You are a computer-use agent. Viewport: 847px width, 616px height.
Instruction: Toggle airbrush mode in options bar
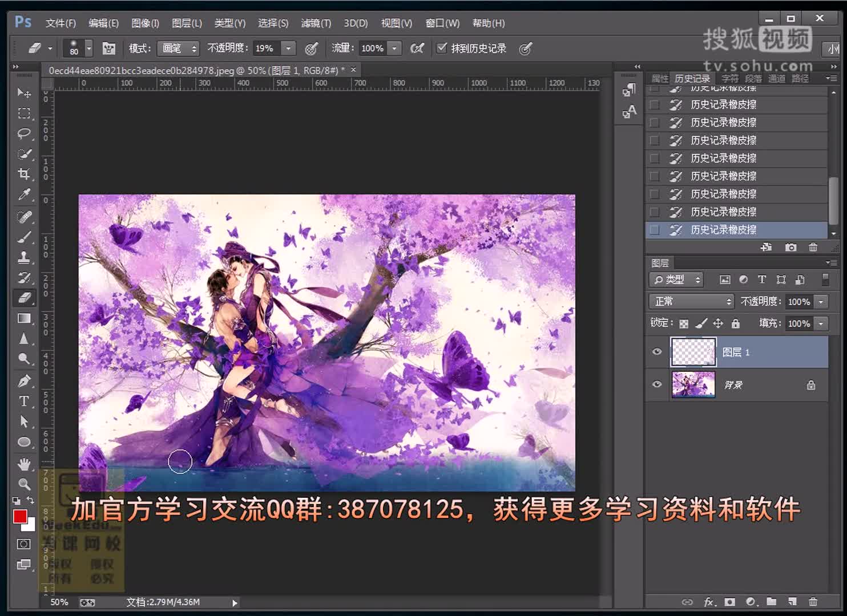[417, 48]
